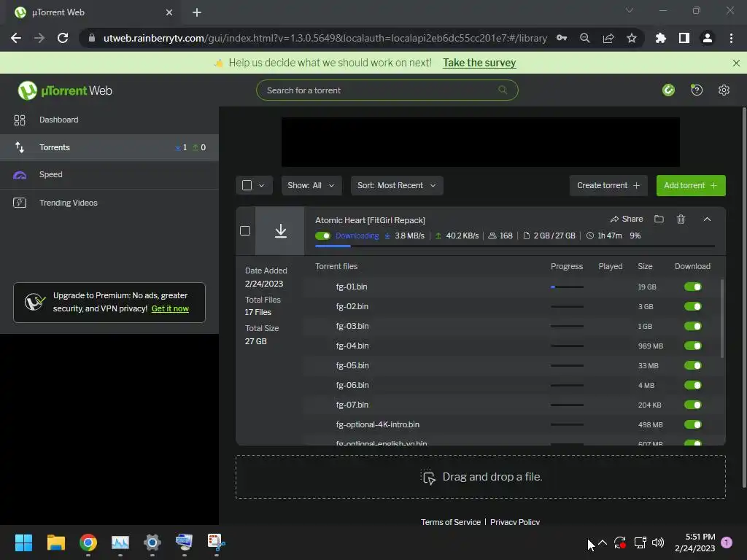Select Torrents in the sidebar
The width and height of the screenshot is (747, 560).
[109, 147]
